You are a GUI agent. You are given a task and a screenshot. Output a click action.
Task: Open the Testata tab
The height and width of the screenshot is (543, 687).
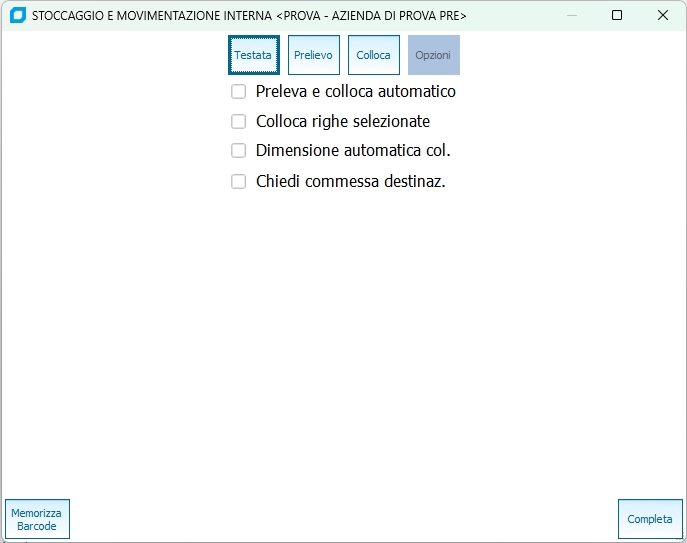coord(254,55)
